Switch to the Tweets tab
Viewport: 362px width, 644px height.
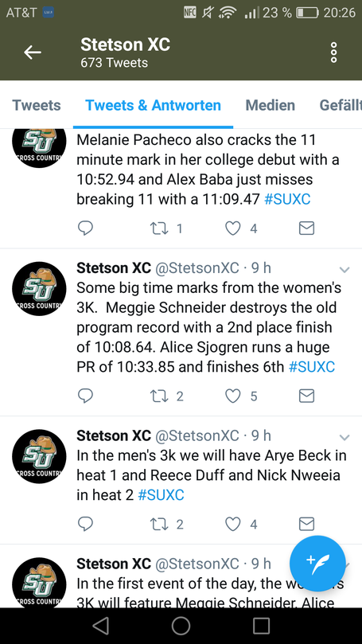[37, 105]
